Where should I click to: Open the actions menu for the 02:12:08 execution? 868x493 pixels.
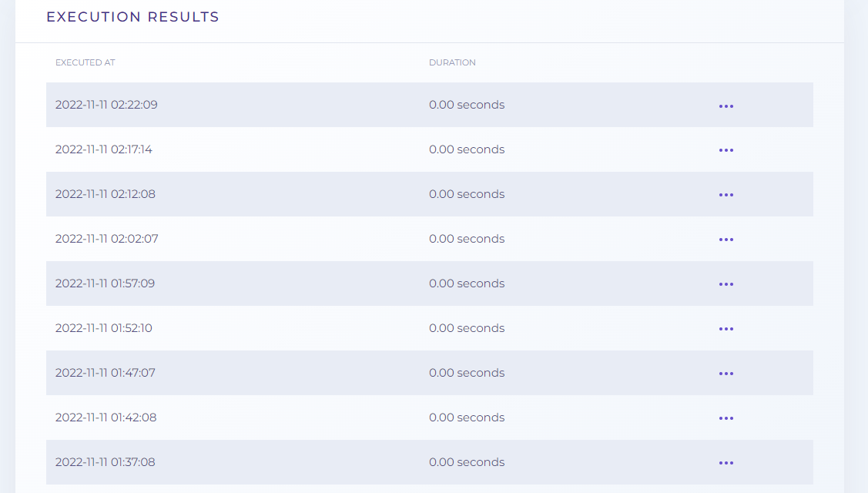[x=726, y=194]
